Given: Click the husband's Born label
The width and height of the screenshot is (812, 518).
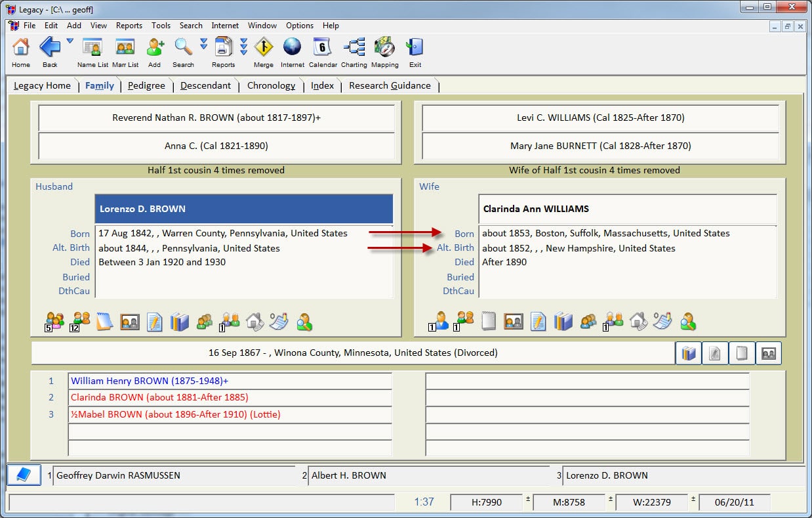Looking at the screenshot, I should (x=80, y=234).
